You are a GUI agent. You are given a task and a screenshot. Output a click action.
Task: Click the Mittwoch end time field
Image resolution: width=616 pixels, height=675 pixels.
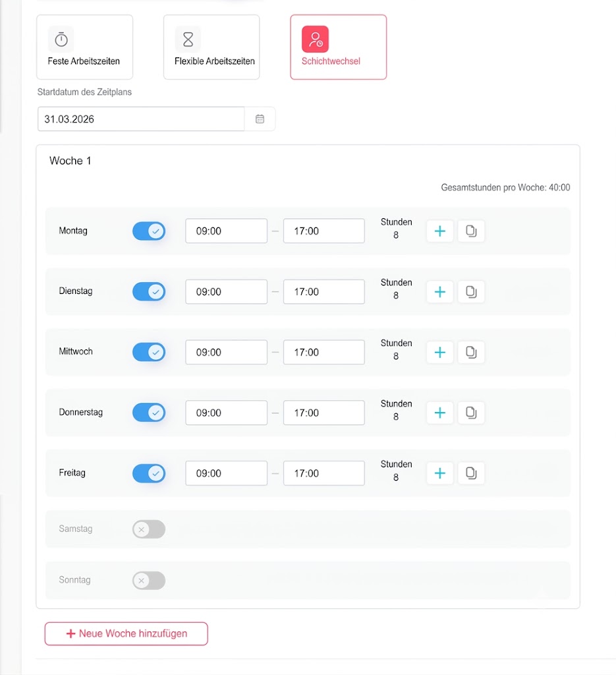(x=324, y=352)
